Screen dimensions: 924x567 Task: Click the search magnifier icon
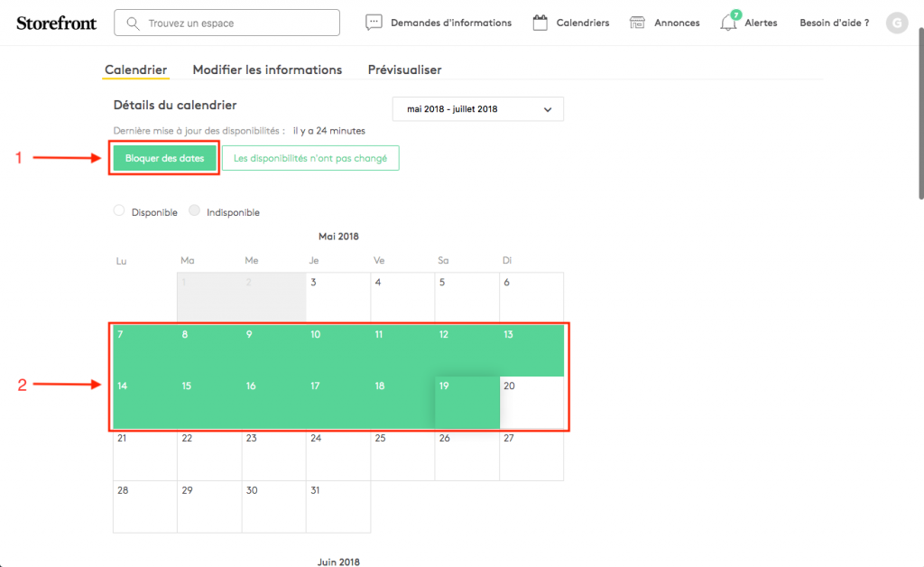pos(134,23)
